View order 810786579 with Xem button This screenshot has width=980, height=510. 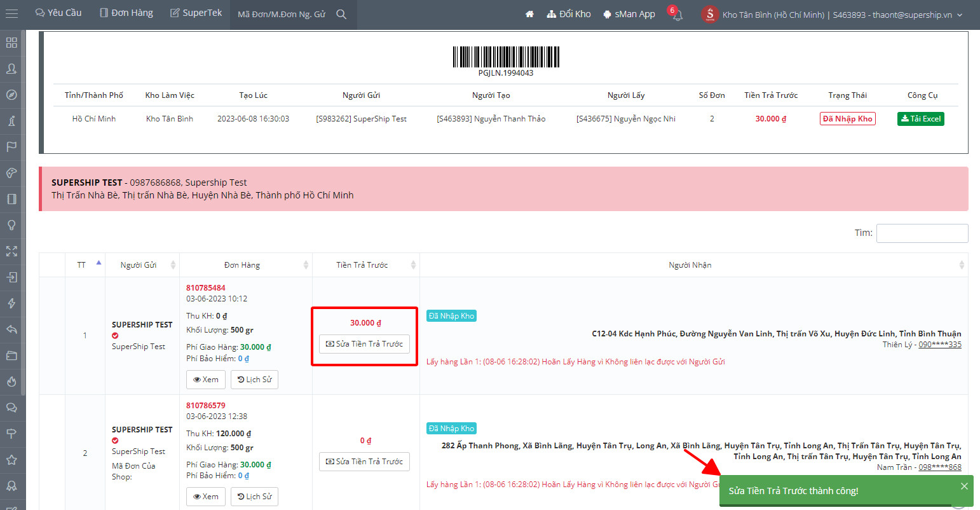pos(206,497)
